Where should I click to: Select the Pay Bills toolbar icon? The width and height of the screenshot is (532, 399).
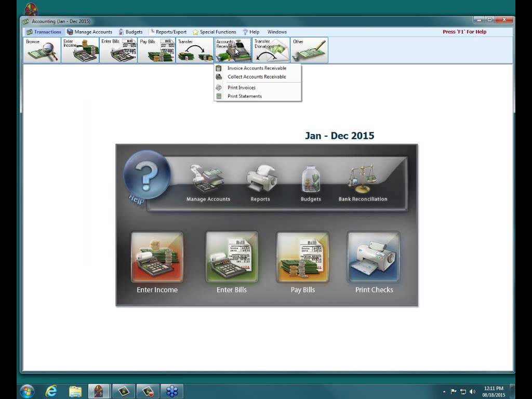(156, 50)
